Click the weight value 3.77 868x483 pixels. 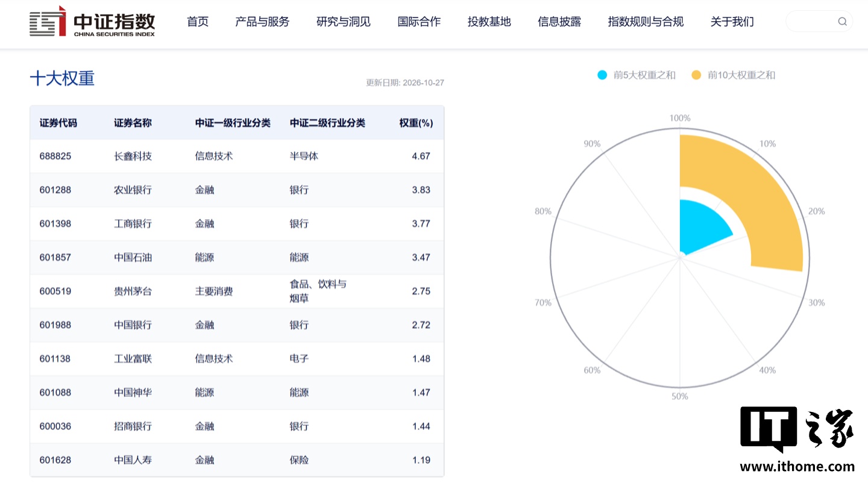[x=421, y=223]
